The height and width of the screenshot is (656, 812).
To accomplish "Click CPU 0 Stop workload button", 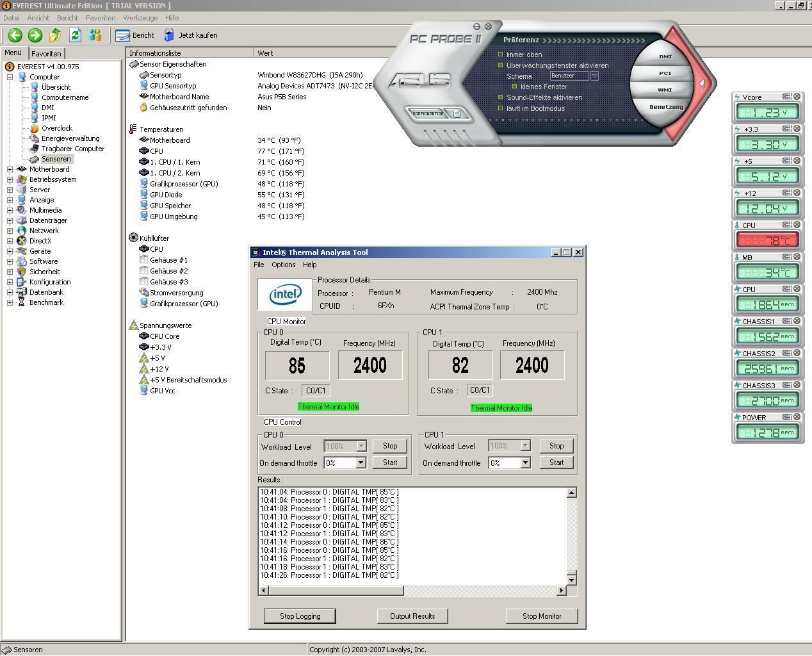I will tap(390, 446).
